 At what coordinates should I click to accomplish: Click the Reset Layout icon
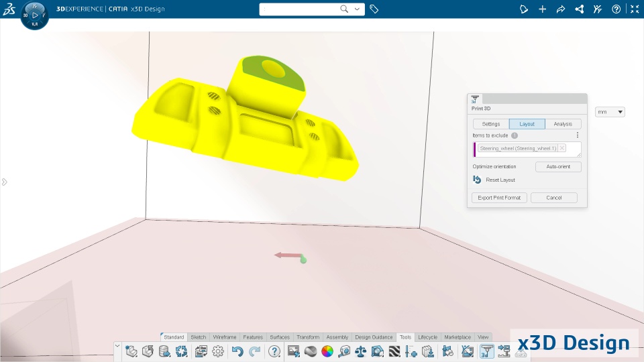(x=477, y=180)
